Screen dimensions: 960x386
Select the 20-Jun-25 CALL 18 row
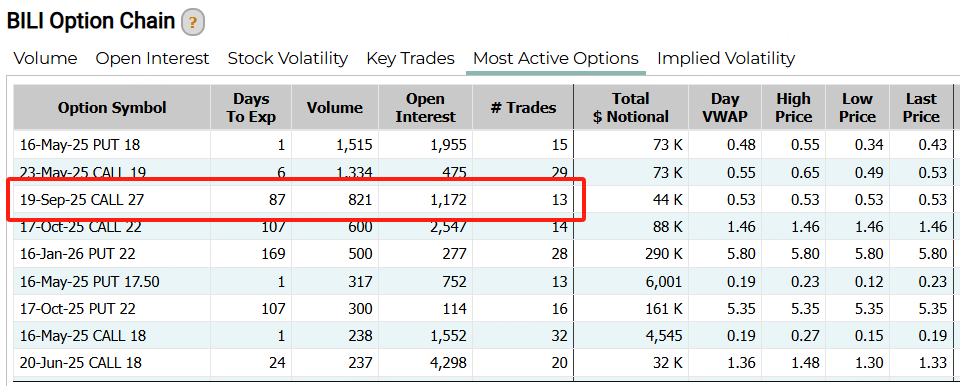(483, 362)
